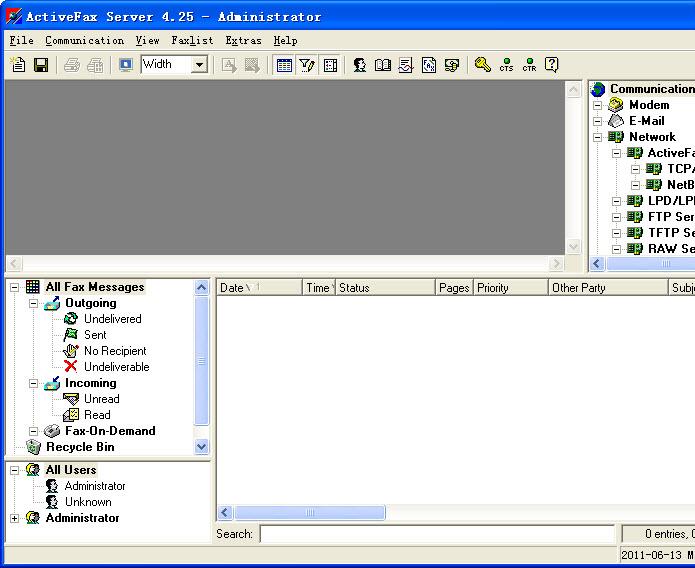Collapse the All Fax Messages tree node
695x568 pixels.
click(x=14, y=287)
